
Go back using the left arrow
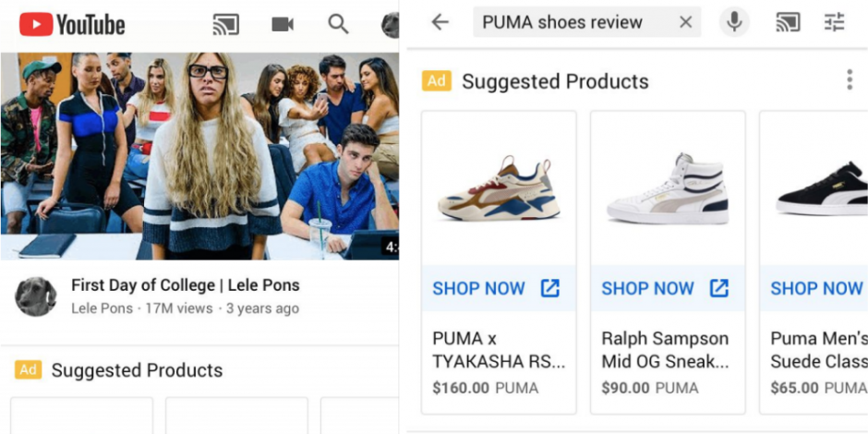tap(440, 22)
